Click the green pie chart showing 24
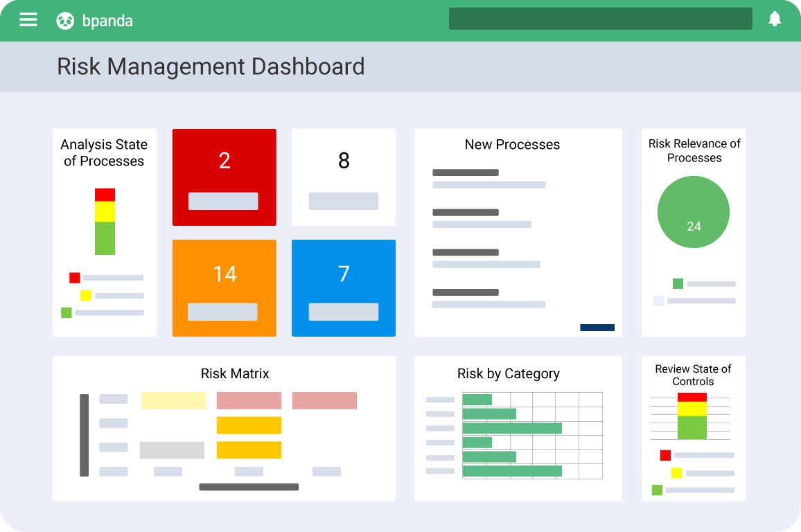Image resolution: width=801 pixels, height=532 pixels. [693, 212]
